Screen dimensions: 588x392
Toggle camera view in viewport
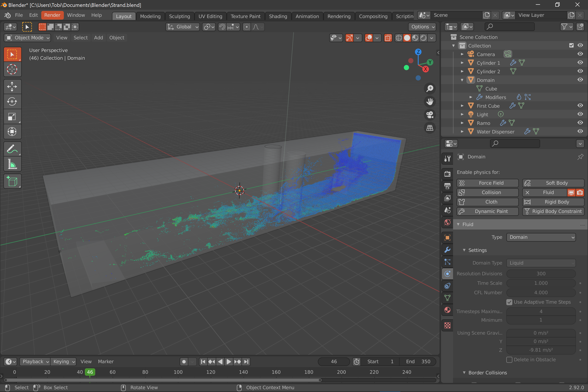tap(430, 115)
